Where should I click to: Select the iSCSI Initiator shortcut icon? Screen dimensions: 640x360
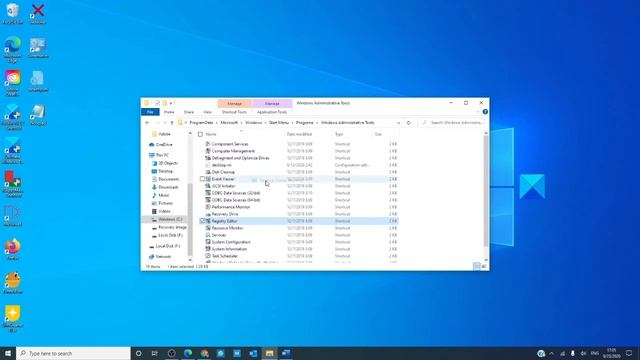[208, 186]
